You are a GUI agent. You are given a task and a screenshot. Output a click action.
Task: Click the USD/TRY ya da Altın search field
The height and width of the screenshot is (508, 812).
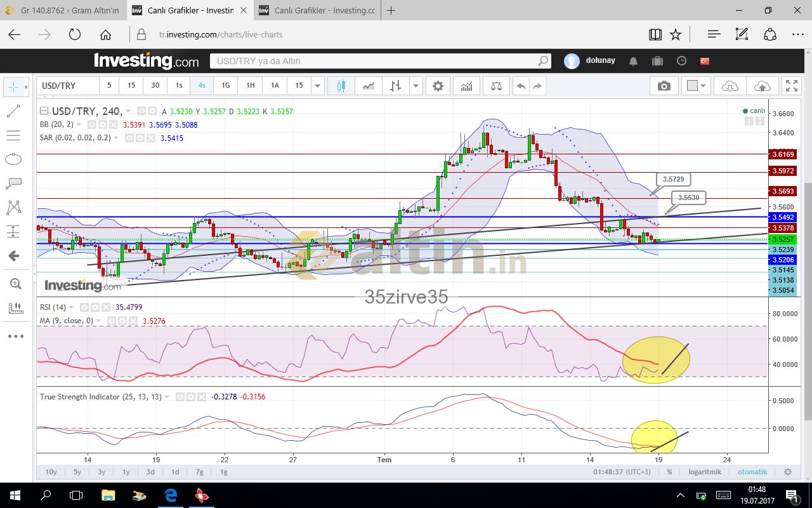[x=374, y=61]
